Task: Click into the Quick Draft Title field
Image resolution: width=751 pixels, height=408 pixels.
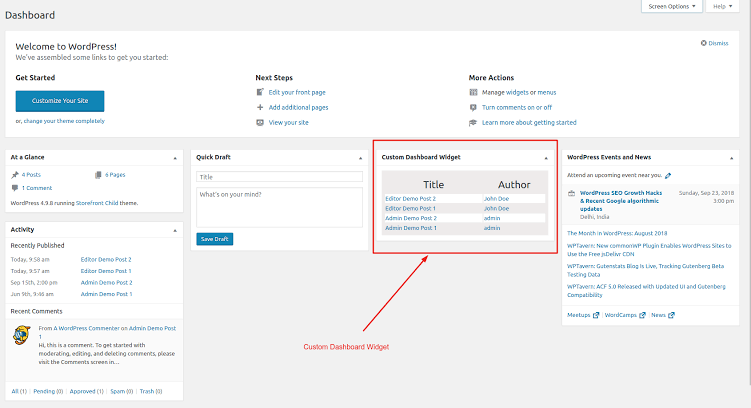Action: click(279, 177)
